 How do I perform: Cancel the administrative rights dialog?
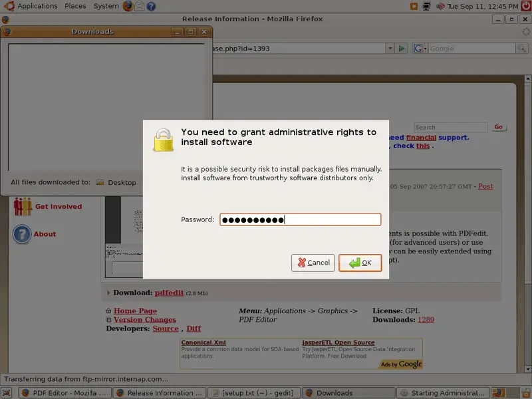(x=313, y=263)
